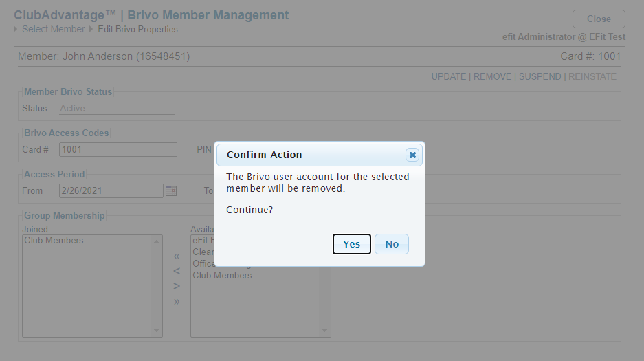Click the REINSTATE action link
The height and width of the screenshot is (361, 644).
click(592, 77)
